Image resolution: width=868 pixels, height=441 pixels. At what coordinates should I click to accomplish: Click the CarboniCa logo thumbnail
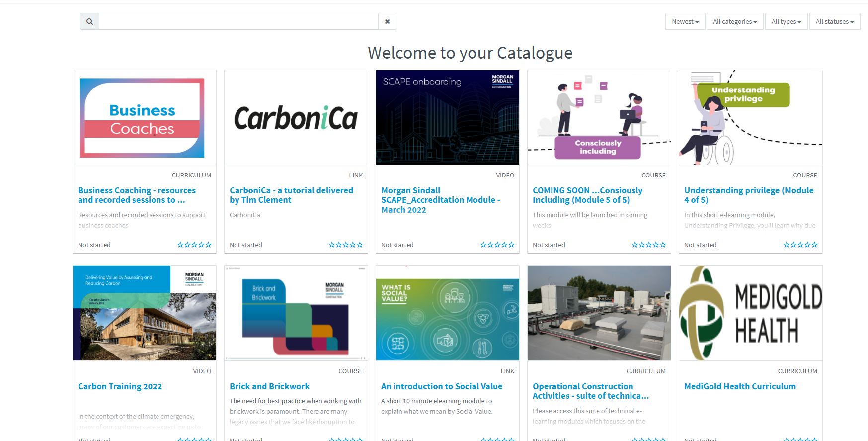tap(296, 118)
